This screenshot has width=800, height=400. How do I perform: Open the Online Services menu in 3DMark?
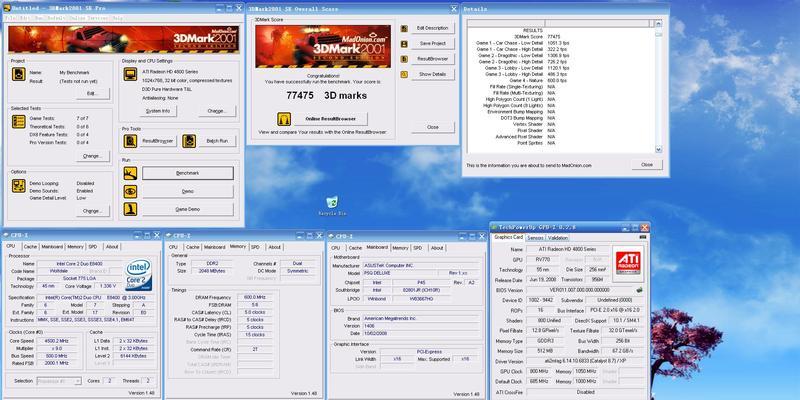coord(88,18)
